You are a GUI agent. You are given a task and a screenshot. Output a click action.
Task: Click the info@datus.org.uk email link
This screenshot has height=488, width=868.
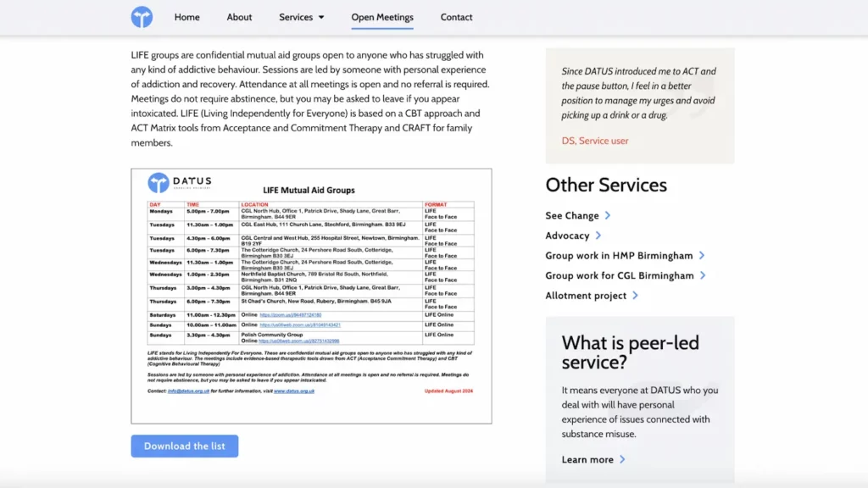point(188,391)
